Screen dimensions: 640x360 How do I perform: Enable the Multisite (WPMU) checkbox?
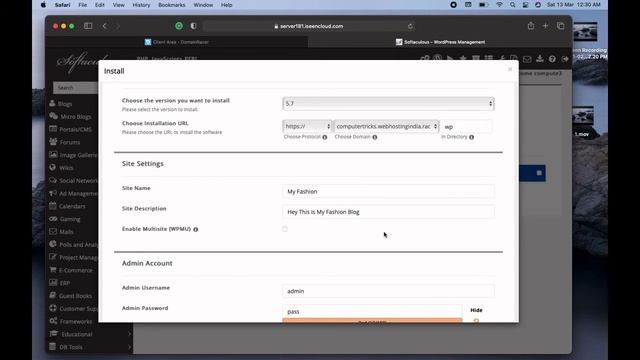tap(284, 229)
